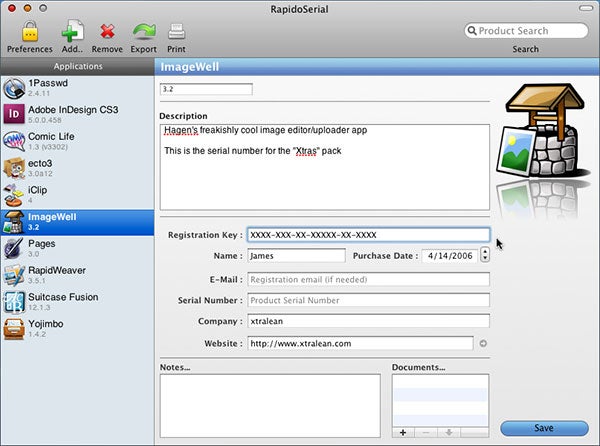The width and height of the screenshot is (600, 446).
Task: Click the RapidWeaver app icon
Action: pos(14,275)
